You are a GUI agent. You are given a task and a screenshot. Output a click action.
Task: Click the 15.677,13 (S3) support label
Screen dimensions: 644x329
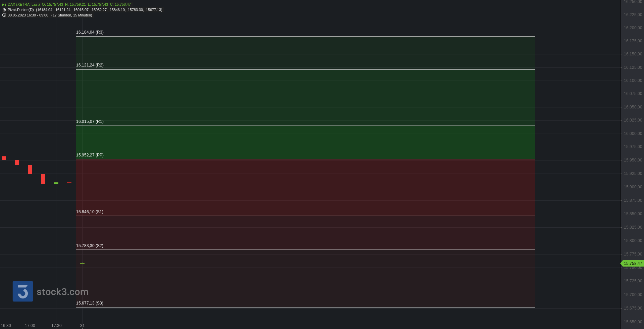(90, 303)
